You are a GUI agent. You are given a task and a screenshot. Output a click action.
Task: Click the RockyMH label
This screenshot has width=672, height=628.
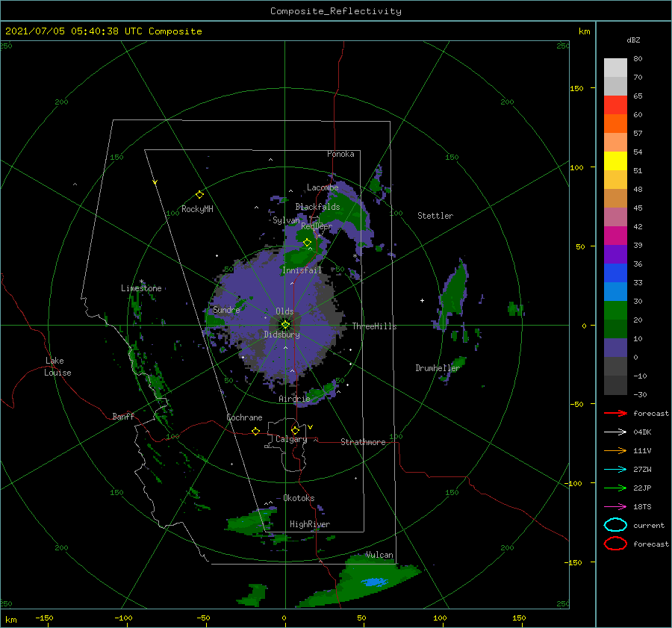(x=197, y=209)
